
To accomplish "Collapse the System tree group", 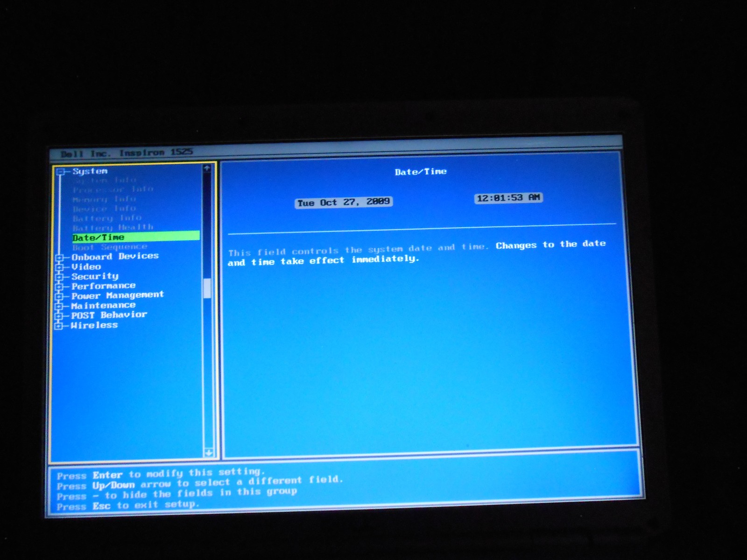I will click(x=60, y=172).
